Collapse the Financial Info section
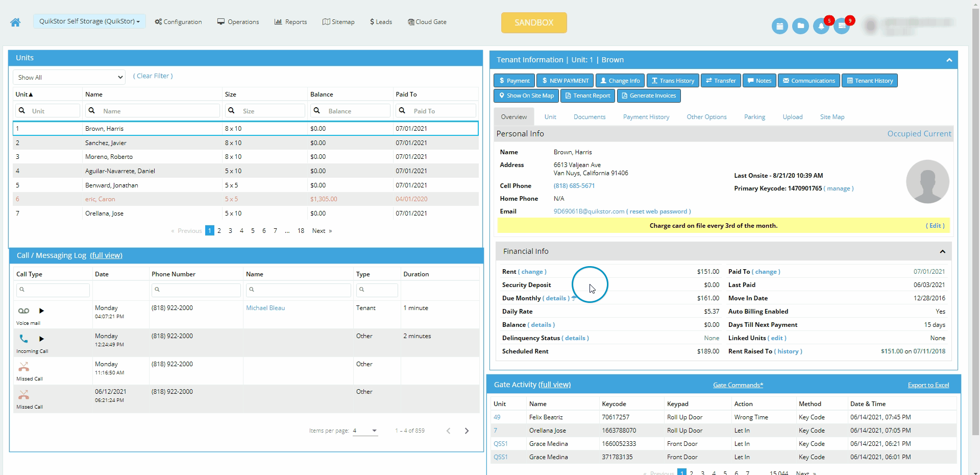The image size is (980, 475). coord(942,251)
